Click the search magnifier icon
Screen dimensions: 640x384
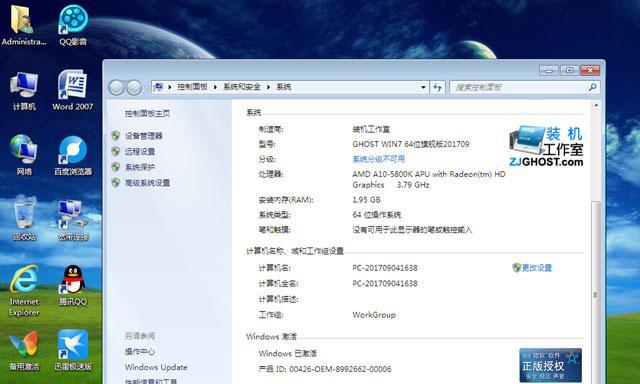point(592,87)
